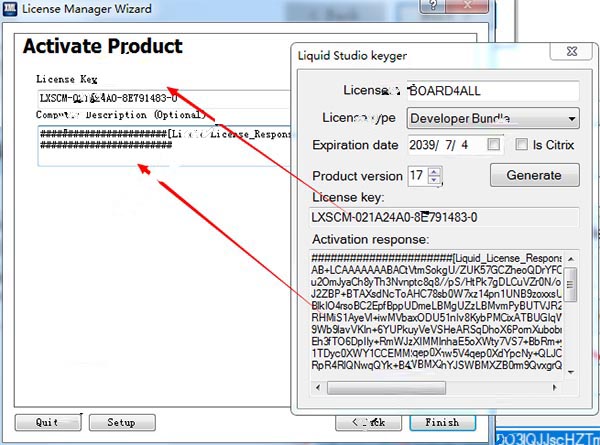Click horizontal scrollbar left arrow in keyger
This screenshot has height=445, width=600.
(x=318, y=388)
